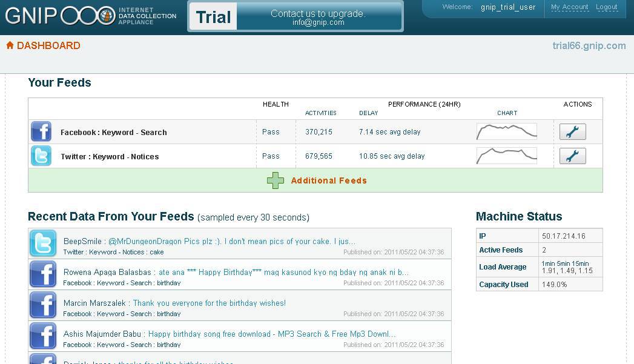Image resolution: width=634 pixels, height=364 pixels.
Task: Click the trial66.gnip.com hostname
Action: pyautogui.click(x=589, y=45)
